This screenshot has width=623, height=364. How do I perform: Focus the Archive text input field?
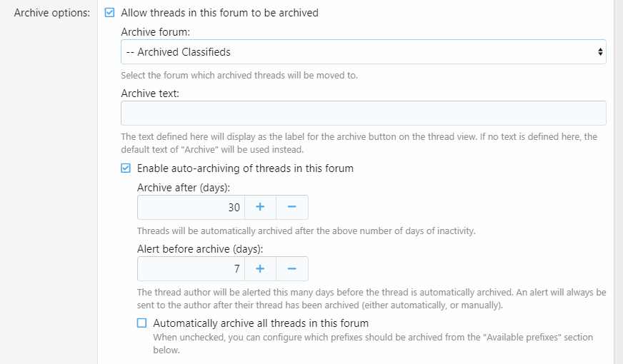pyautogui.click(x=363, y=113)
